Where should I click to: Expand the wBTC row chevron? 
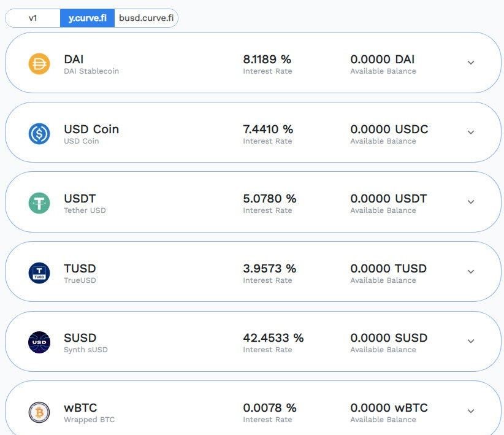click(x=471, y=411)
